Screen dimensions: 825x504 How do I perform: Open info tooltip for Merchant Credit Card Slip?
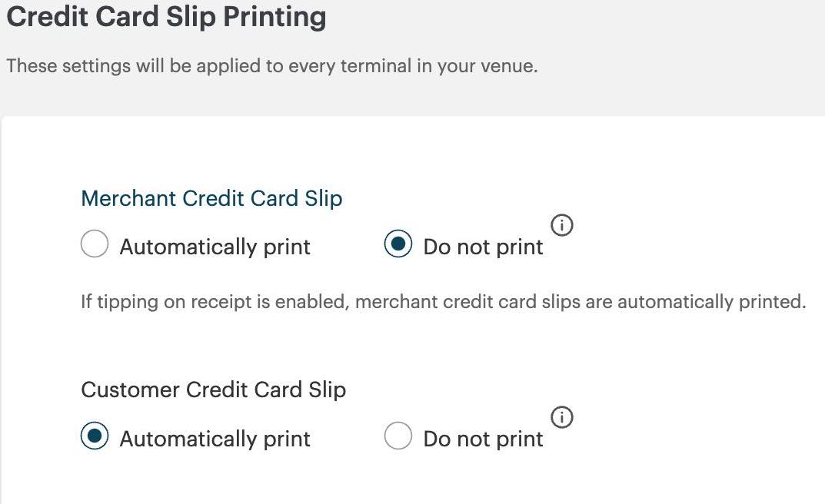[562, 226]
